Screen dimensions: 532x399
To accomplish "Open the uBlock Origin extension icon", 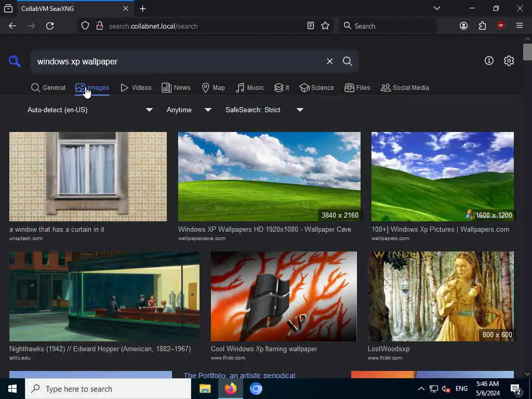I will click(501, 25).
